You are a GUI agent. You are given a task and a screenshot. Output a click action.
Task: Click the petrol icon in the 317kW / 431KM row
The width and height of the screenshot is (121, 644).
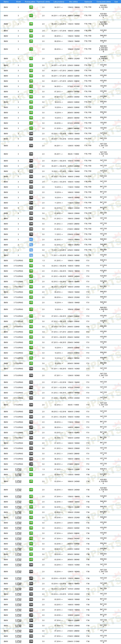[x=31, y=86]
